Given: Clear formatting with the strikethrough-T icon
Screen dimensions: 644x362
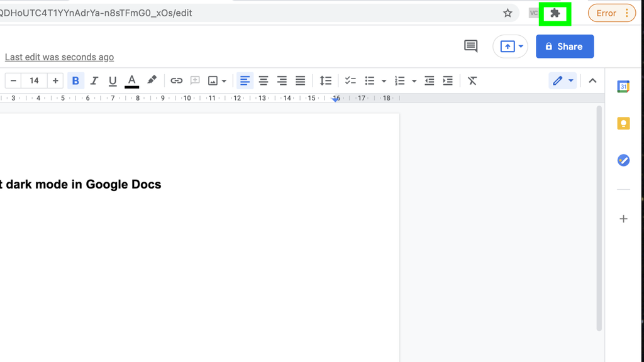Looking at the screenshot, I should tap(472, 80).
